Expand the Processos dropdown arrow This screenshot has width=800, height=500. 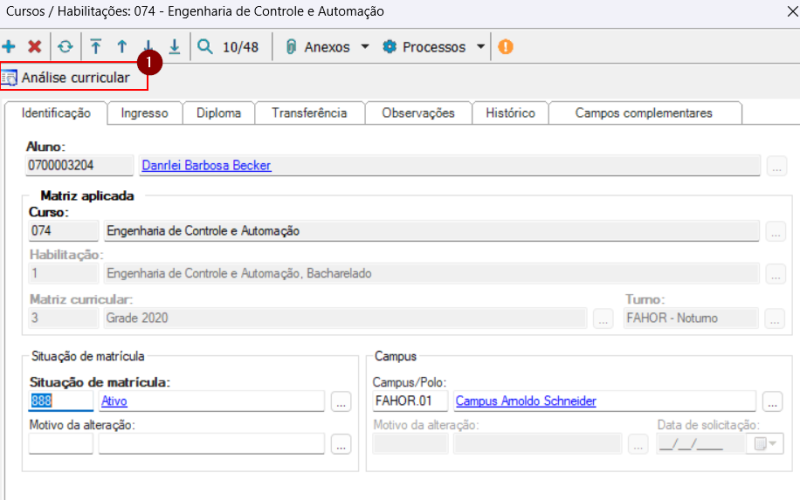(480, 47)
